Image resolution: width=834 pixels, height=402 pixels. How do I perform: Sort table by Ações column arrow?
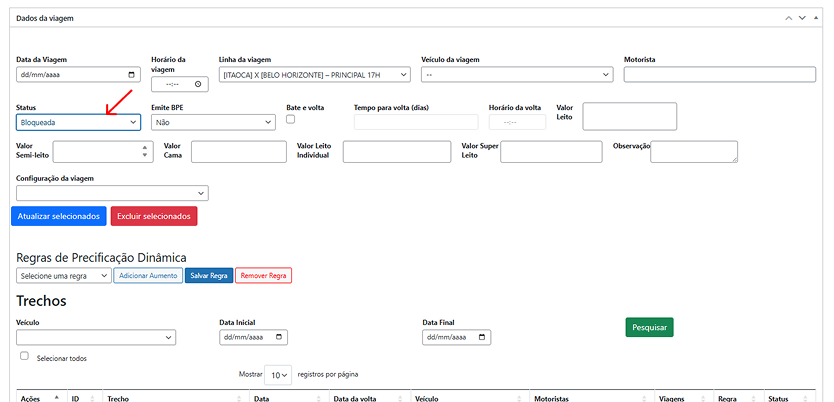56,398
